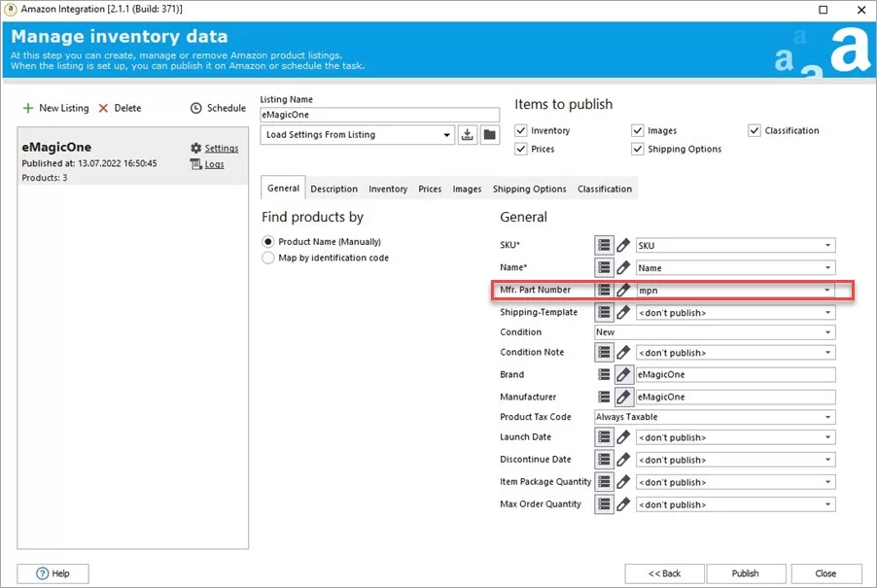The height and width of the screenshot is (588, 877).
Task: Click the pencil icon next to Manufacturer
Action: [622, 397]
